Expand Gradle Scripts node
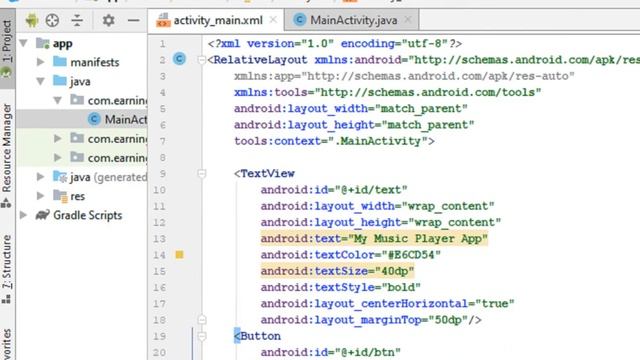This screenshot has height=360, width=640. pos(24,215)
